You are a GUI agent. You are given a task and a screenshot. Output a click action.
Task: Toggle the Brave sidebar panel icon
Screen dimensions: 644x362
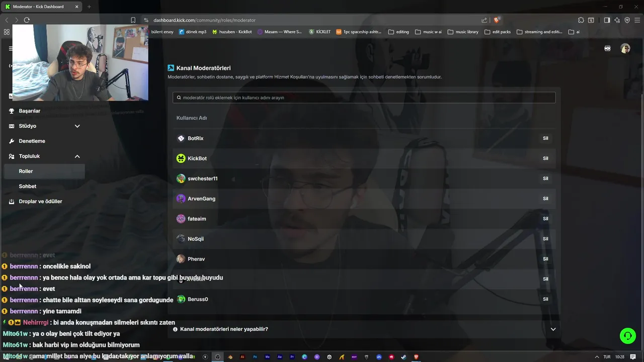(607, 20)
